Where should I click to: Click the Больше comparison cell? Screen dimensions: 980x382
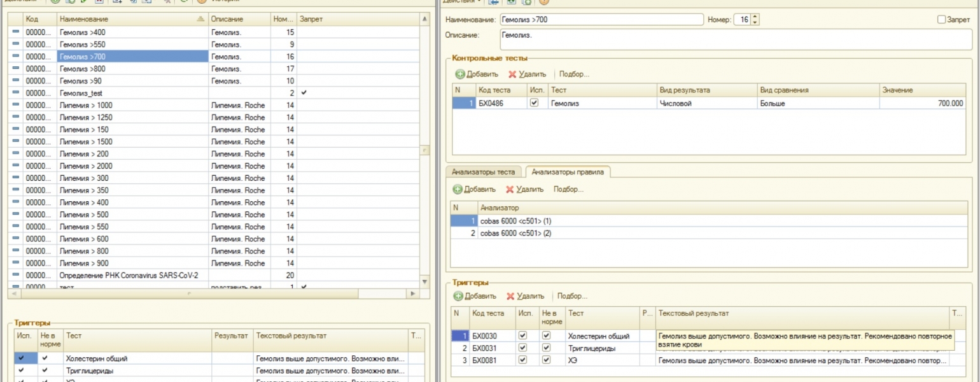818,103
